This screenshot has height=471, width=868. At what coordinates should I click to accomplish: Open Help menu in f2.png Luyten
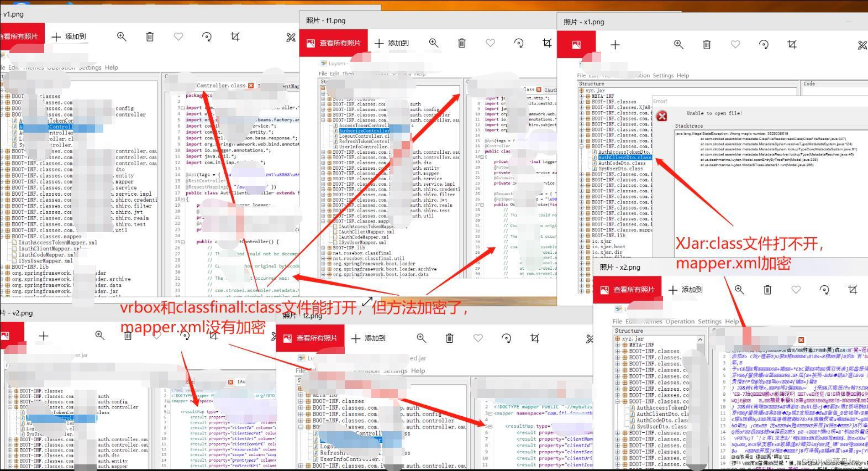(x=418, y=371)
